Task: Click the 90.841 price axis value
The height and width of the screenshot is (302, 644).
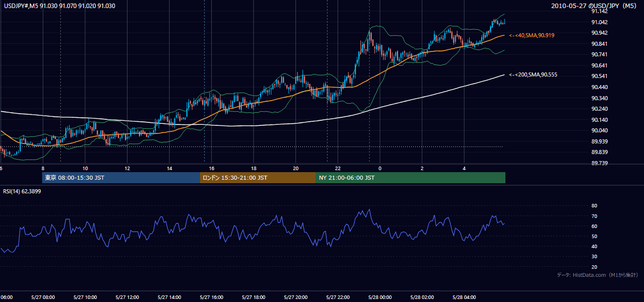Action: point(599,44)
